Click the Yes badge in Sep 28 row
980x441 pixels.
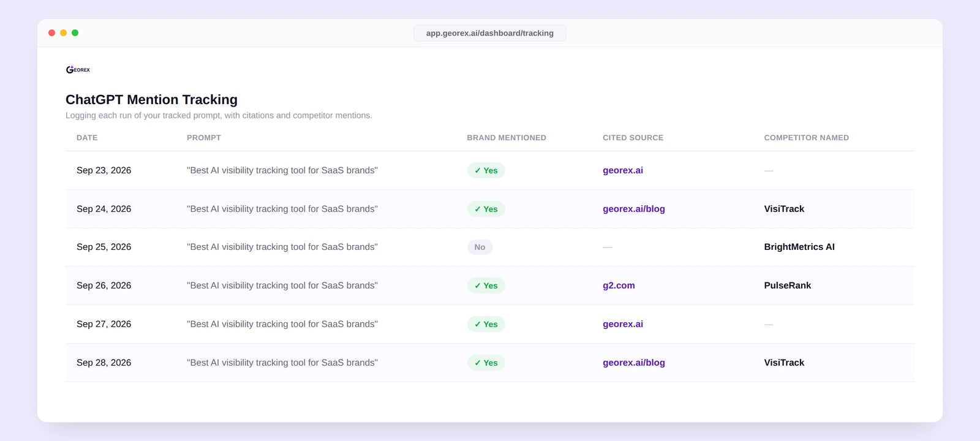point(486,363)
